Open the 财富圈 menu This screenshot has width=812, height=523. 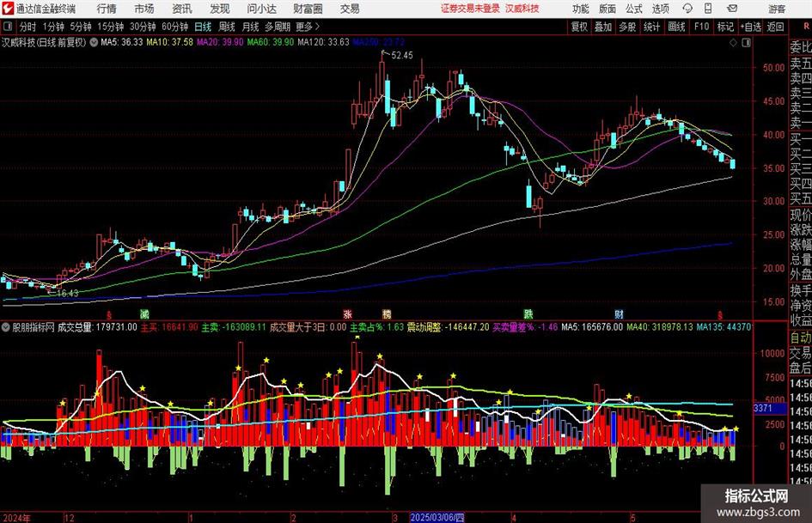click(308, 9)
